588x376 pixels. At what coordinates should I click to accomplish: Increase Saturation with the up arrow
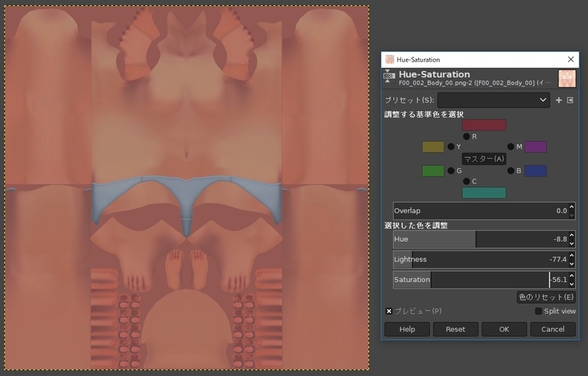coord(572,275)
